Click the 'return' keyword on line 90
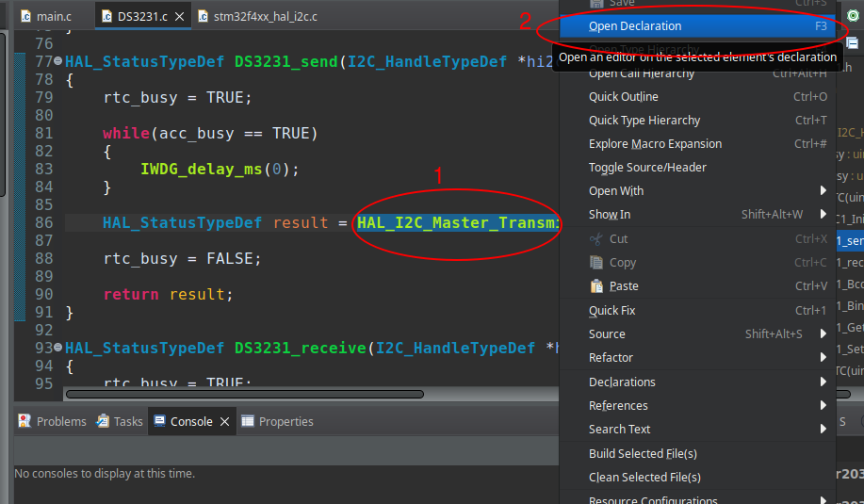This screenshot has width=864, height=504. click(x=131, y=294)
